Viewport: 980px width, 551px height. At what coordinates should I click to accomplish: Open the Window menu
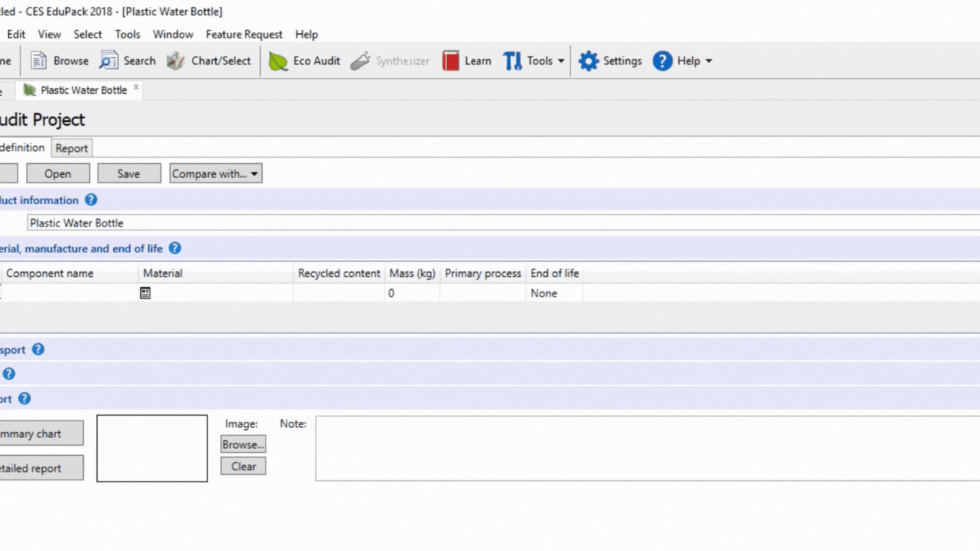pos(173,34)
